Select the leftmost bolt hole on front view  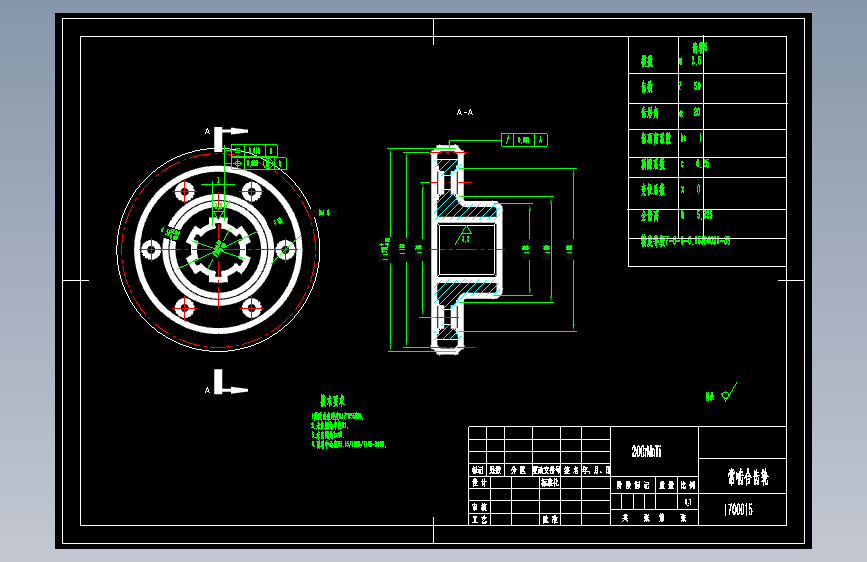click(x=151, y=249)
